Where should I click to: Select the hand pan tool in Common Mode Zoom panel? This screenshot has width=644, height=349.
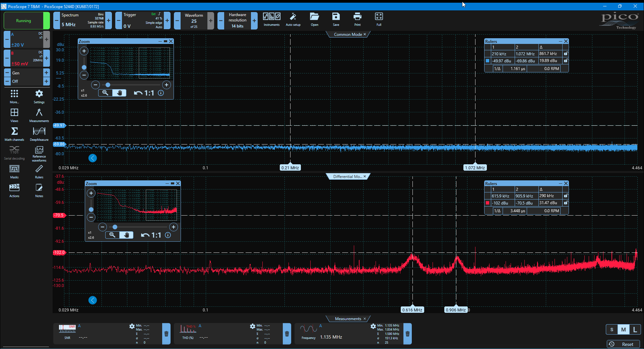click(119, 93)
